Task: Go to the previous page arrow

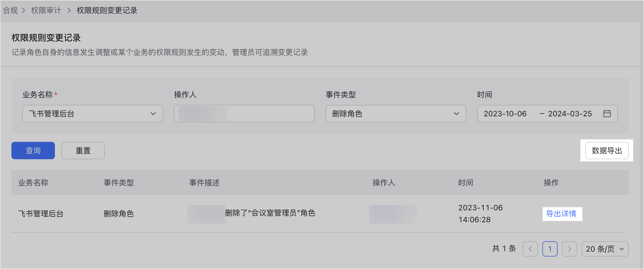Action: pyautogui.click(x=530, y=249)
